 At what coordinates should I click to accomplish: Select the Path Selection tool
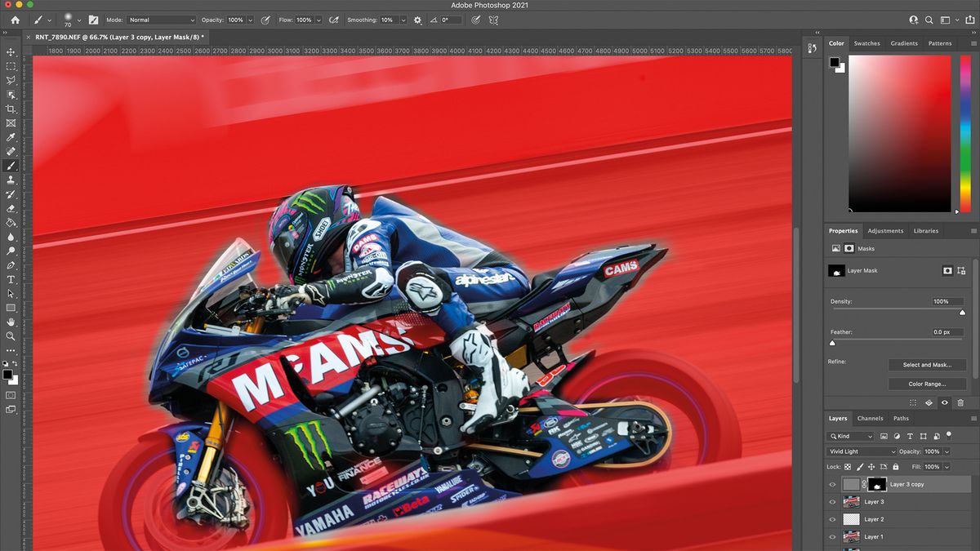[11, 293]
